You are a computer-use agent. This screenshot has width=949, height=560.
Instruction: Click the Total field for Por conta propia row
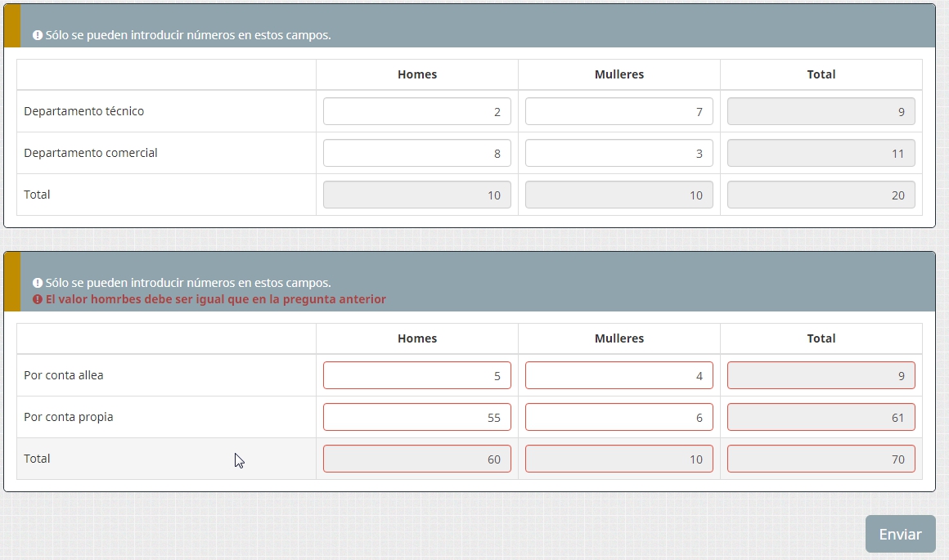click(821, 417)
